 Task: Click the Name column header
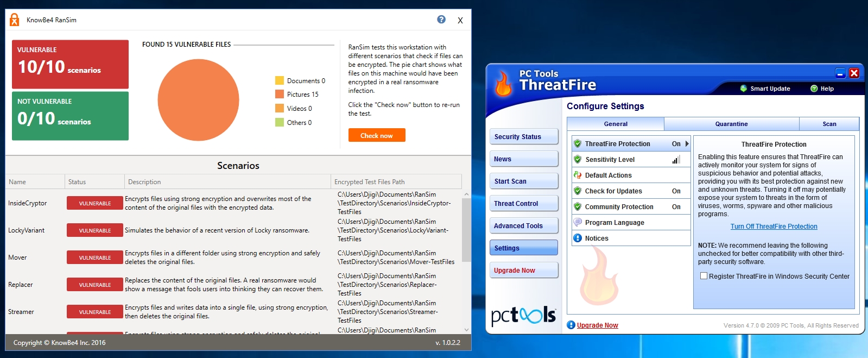point(35,182)
